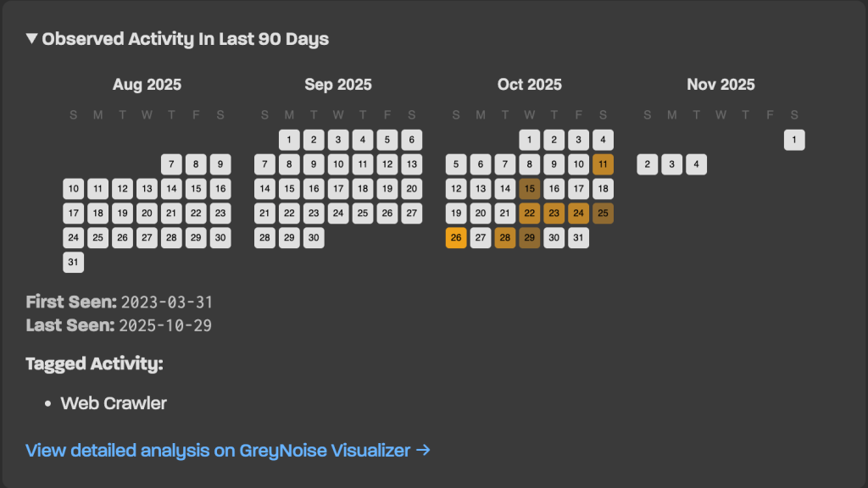Click September 1 day cell
Viewport: 868px width, 488px height.
(x=290, y=140)
